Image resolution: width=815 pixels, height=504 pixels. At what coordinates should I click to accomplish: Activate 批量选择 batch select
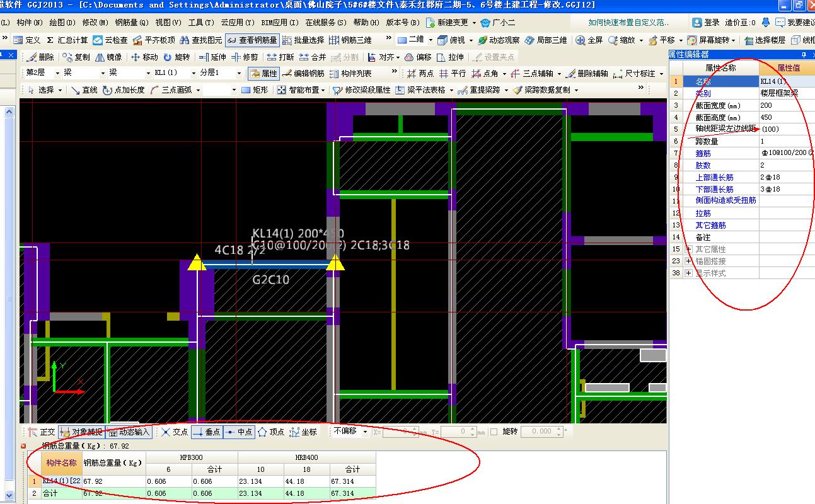(303, 40)
